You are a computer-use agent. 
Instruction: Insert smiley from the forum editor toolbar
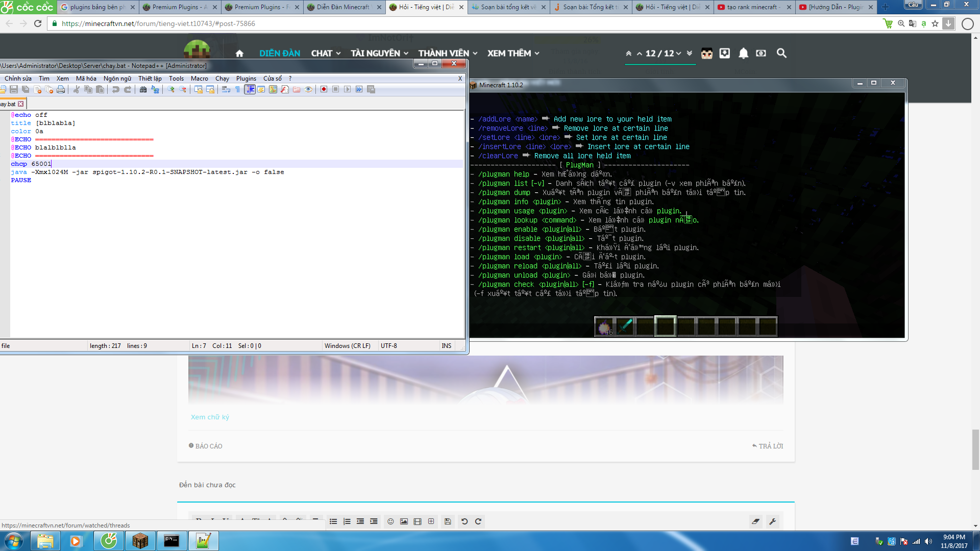[x=390, y=521]
